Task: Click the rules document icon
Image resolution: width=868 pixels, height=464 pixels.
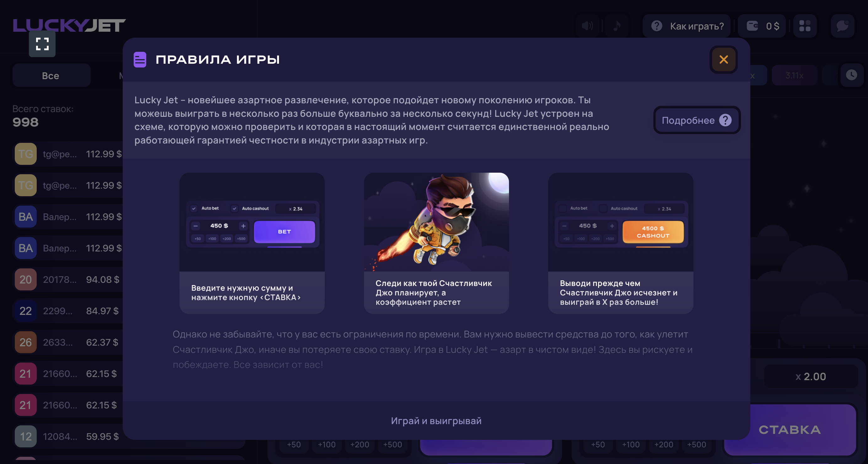Action: tap(140, 60)
